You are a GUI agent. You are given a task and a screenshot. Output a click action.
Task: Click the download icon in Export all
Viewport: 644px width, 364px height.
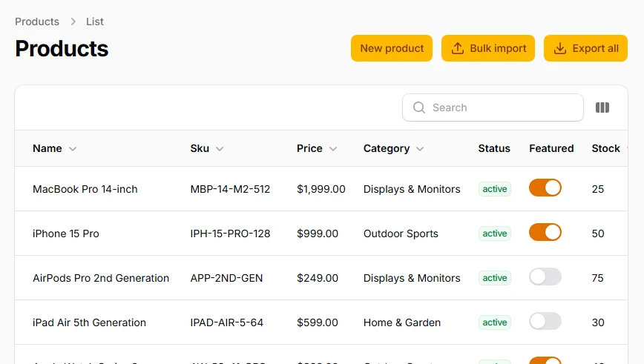click(x=560, y=48)
